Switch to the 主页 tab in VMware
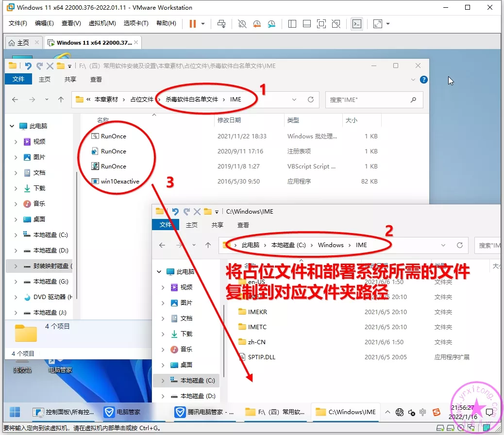504x435 pixels. coord(19,43)
